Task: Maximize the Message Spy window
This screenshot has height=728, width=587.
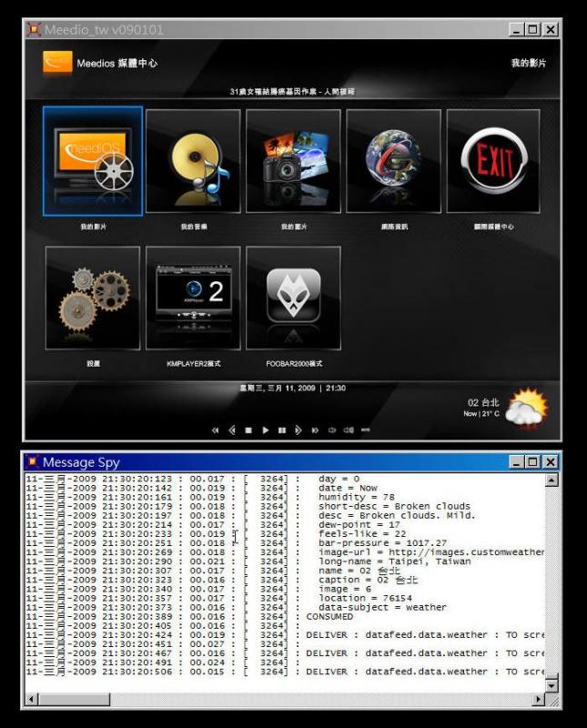Action: [533, 462]
